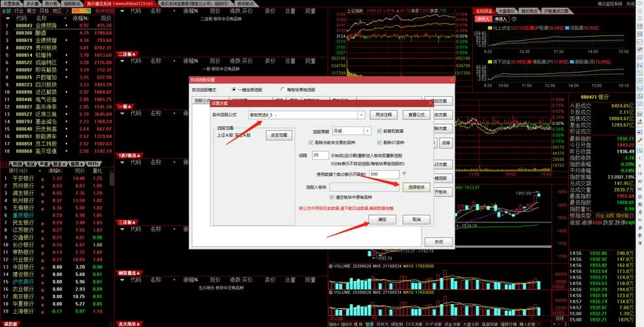Expand the 1进2精选 panel header
Viewport: 644px width, 327px height.
[129, 156]
